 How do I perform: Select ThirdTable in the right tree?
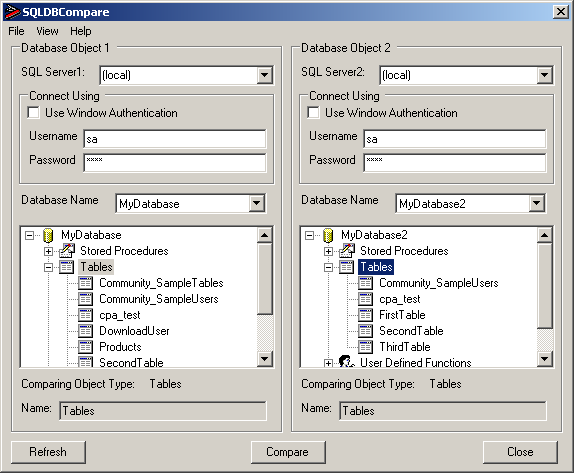405,347
